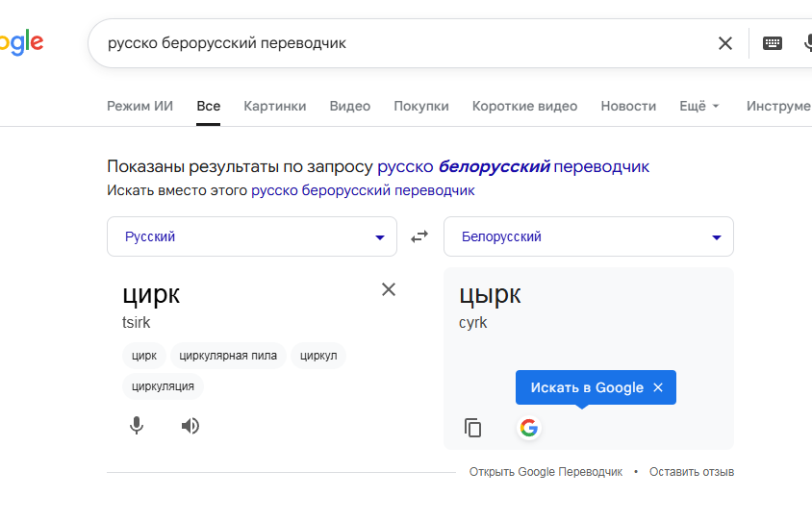Search instead for русско берорусский переводчик
The width and height of the screenshot is (812, 521).
point(363,190)
